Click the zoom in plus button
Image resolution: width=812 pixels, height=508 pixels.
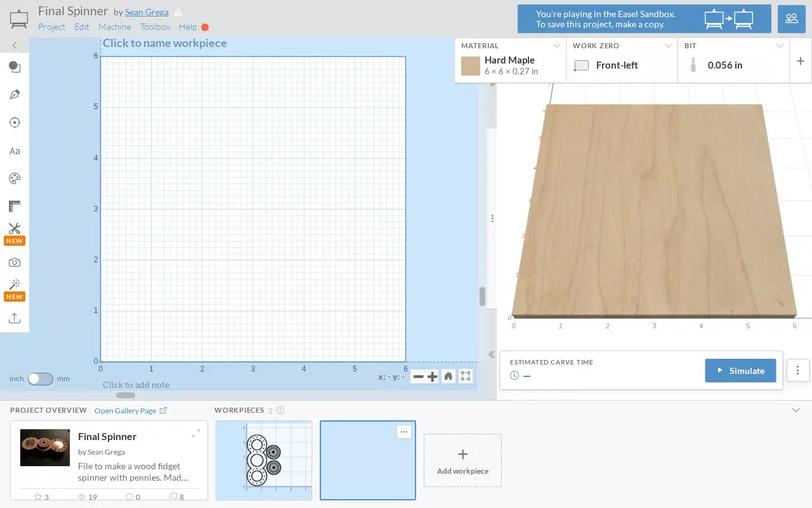click(x=433, y=377)
